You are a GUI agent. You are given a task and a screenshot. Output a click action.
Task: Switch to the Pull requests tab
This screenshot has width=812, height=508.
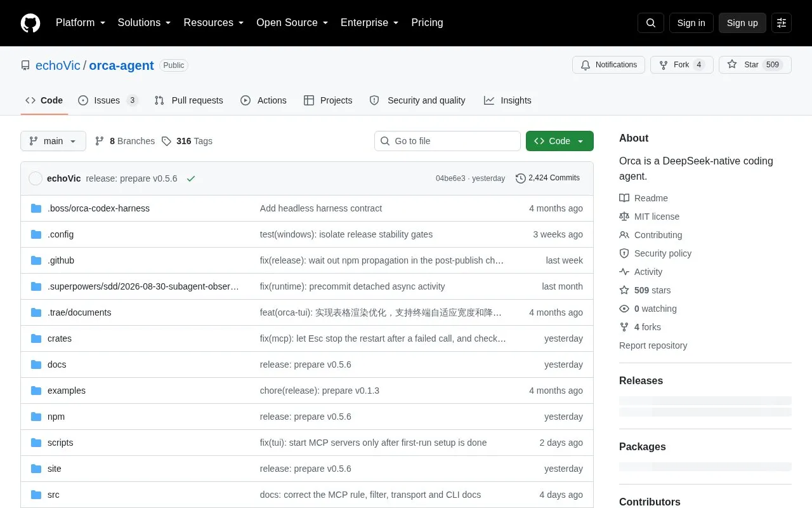tap(188, 100)
